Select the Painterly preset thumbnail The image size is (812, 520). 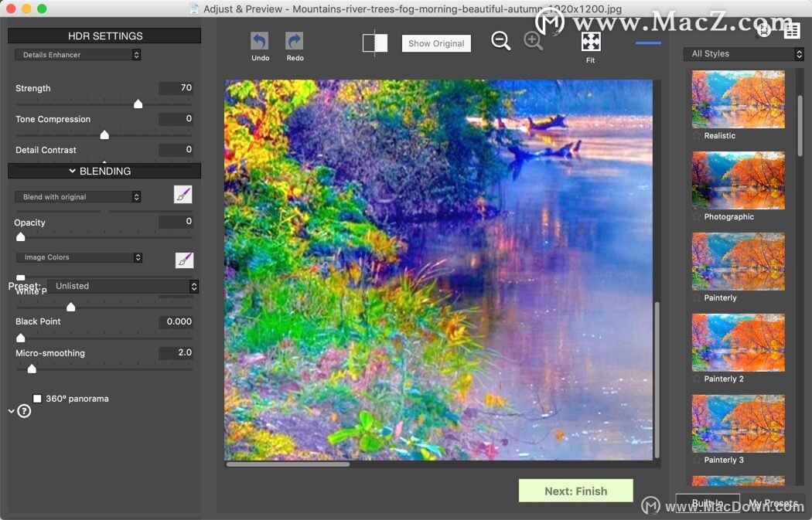click(x=738, y=261)
